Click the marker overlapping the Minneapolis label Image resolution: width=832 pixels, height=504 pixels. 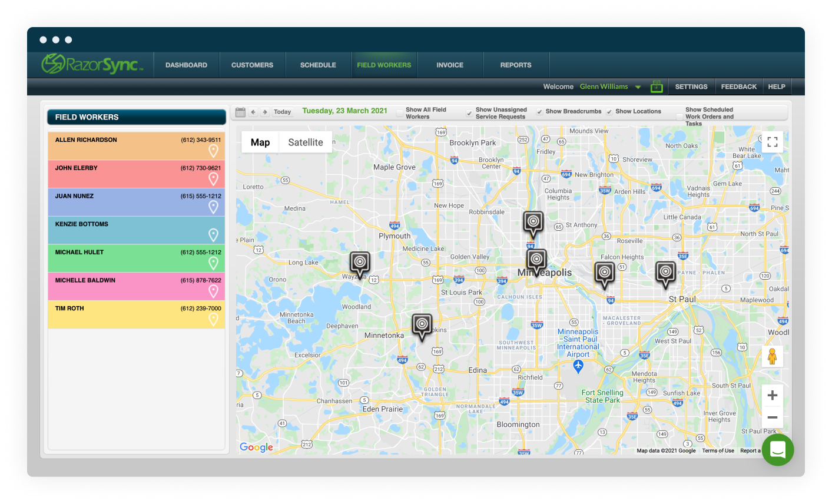pyautogui.click(x=536, y=262)
